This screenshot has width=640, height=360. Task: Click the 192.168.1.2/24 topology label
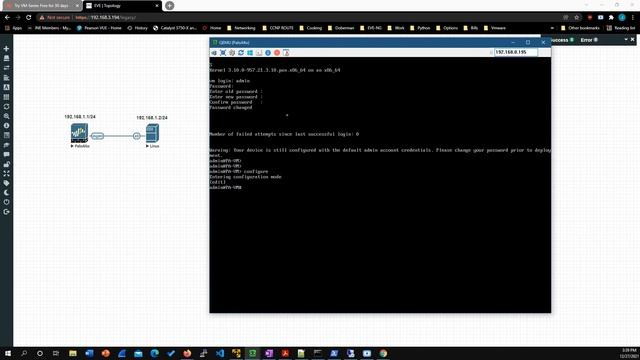point(152,118)
